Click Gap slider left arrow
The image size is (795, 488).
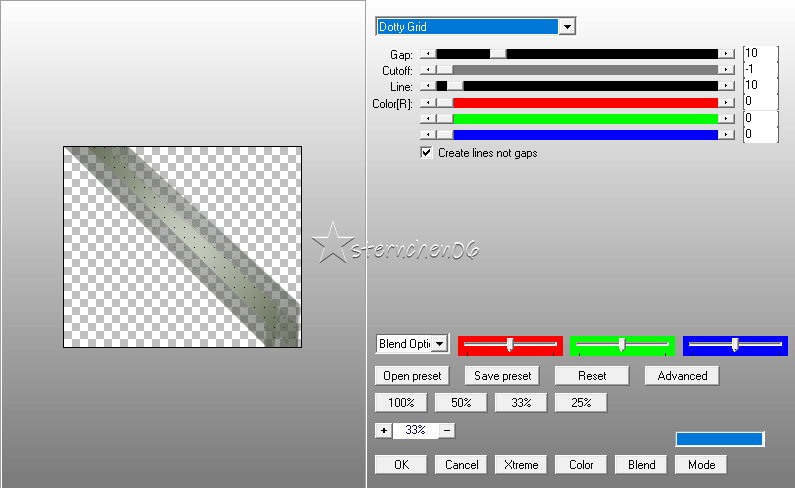point(429,54)
